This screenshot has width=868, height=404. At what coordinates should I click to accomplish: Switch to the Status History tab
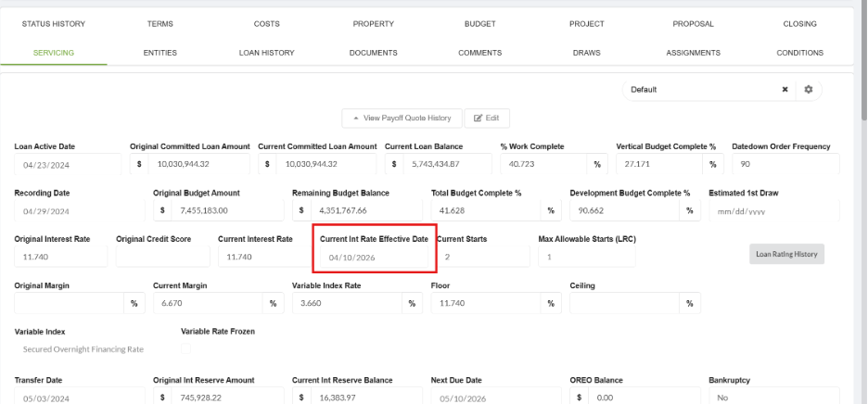(x=54, y=24)
